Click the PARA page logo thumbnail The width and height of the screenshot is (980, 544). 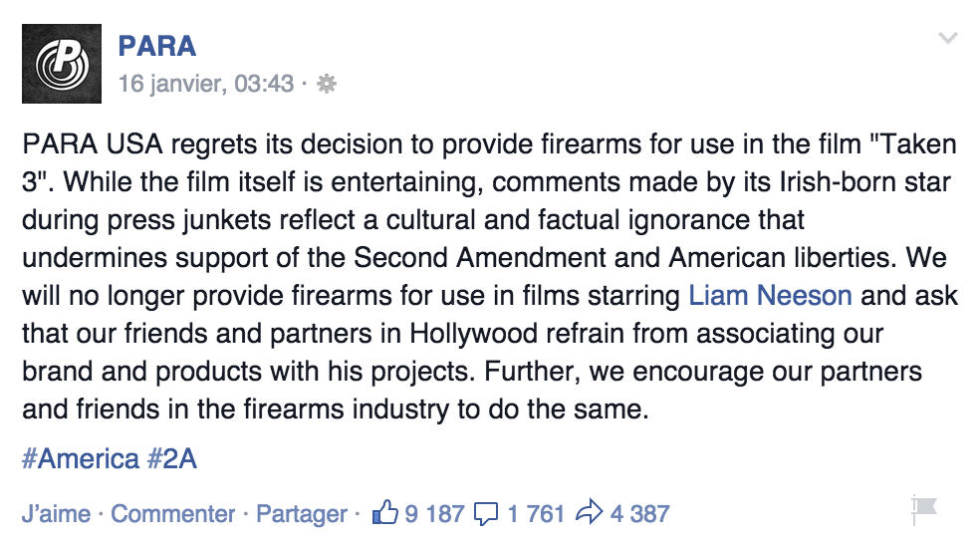pos(61,64)
